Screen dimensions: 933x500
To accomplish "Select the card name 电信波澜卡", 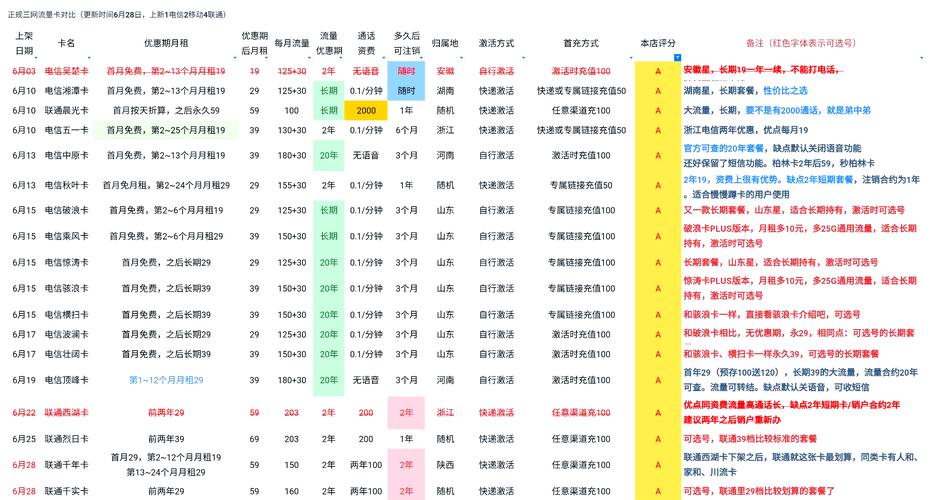I will (67, 335).
